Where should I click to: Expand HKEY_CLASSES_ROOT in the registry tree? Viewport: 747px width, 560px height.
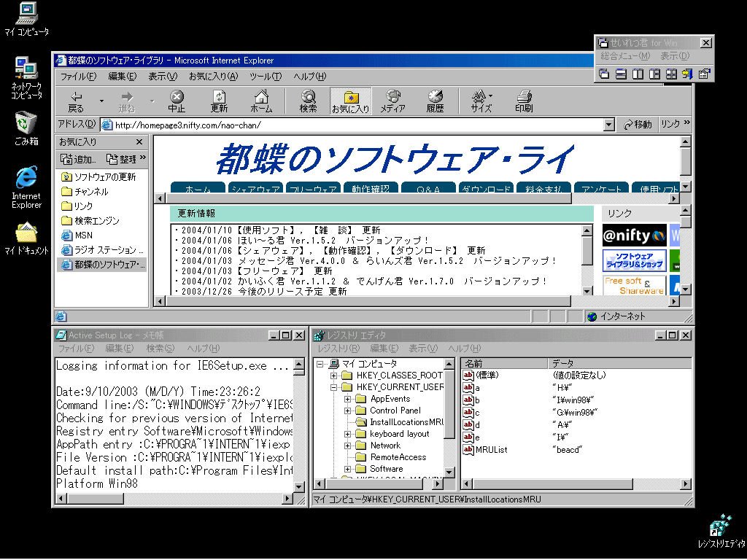tap(334, 376)
